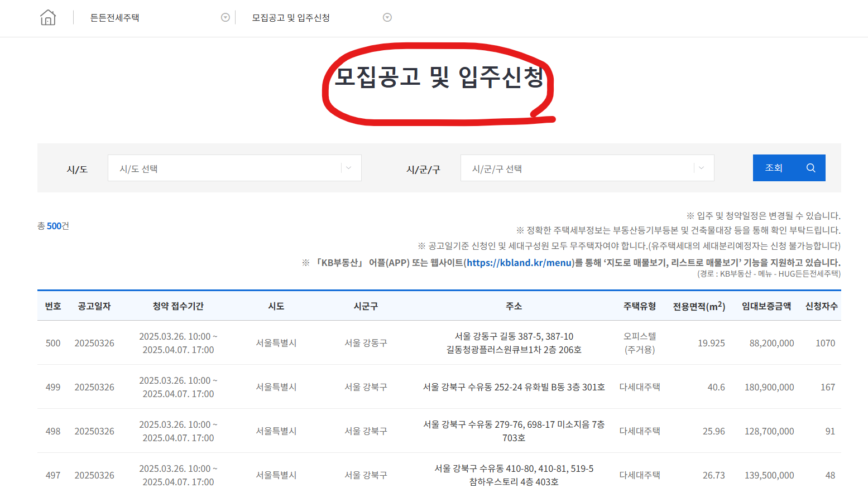Click the 총 500건 result count link
This screenshot has height=488, width=868.
[53, 225]
